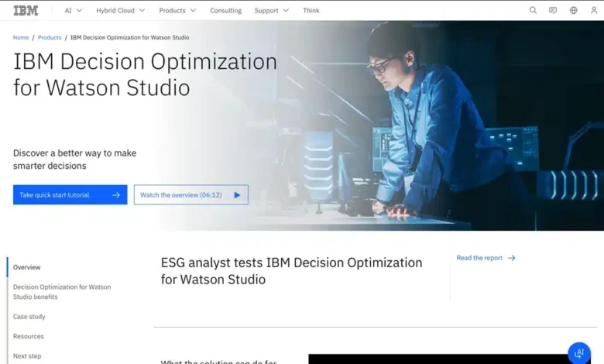
Task: Select Overview in the side navigation
Action: click(x=26, y=267)
